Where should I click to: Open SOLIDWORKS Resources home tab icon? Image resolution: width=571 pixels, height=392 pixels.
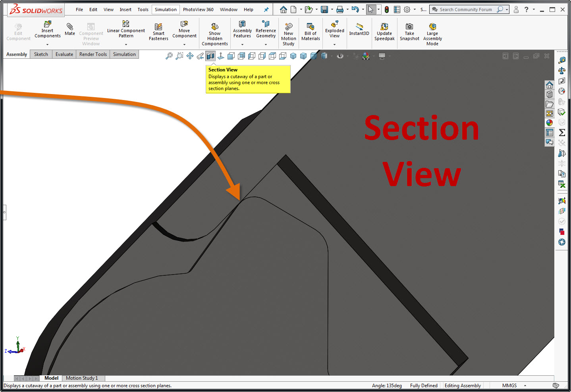[x=550, y=85]
